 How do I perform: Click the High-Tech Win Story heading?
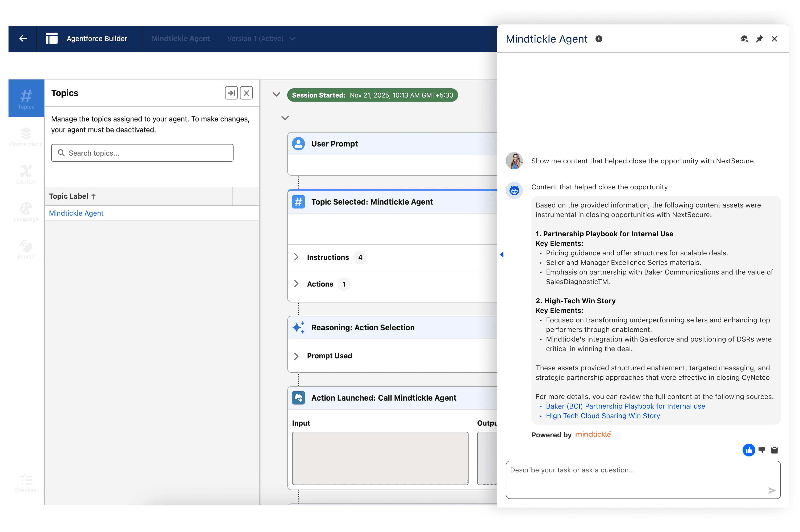tap(575, 301)
